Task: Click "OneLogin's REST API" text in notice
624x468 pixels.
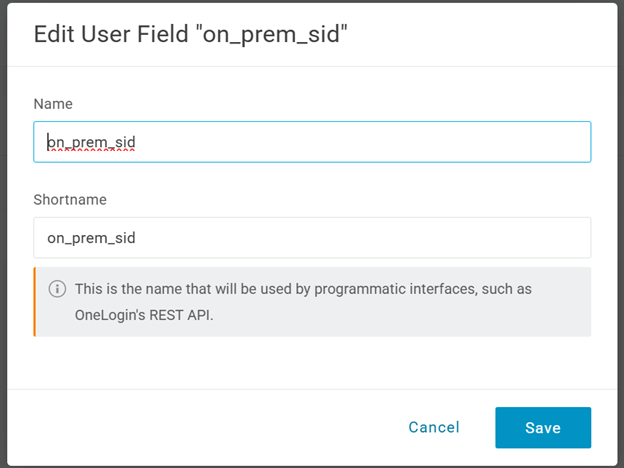Action: (144, 314)
